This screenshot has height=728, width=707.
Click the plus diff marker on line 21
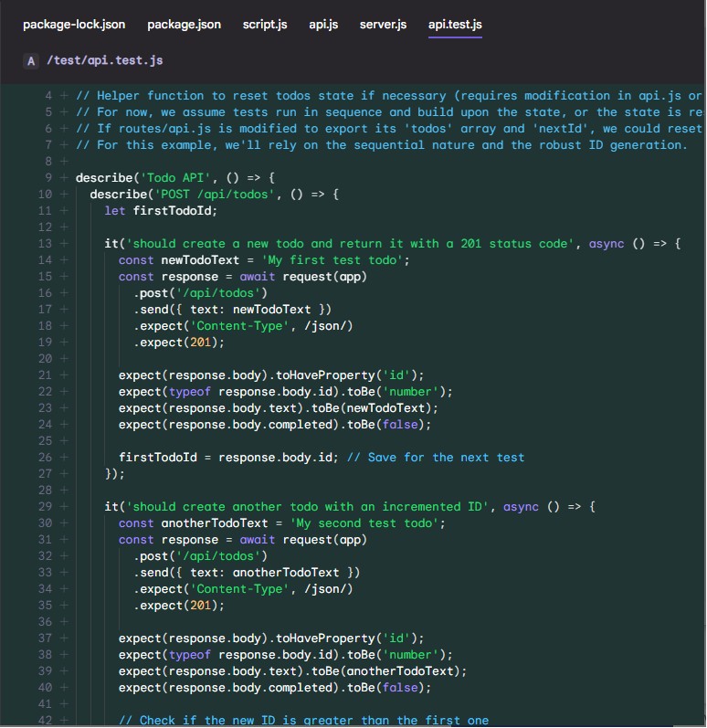[x=64, y=375]
